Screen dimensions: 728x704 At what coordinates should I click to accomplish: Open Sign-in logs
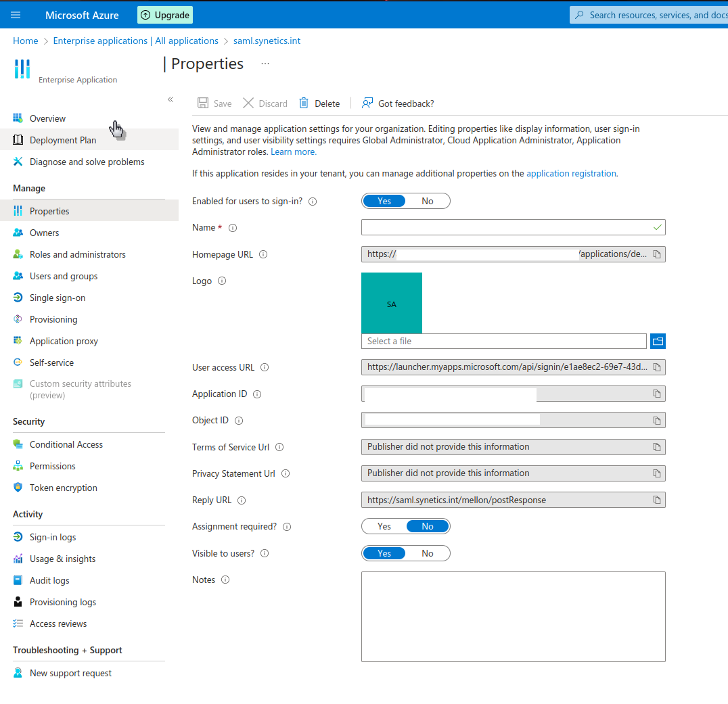(89, 538)
